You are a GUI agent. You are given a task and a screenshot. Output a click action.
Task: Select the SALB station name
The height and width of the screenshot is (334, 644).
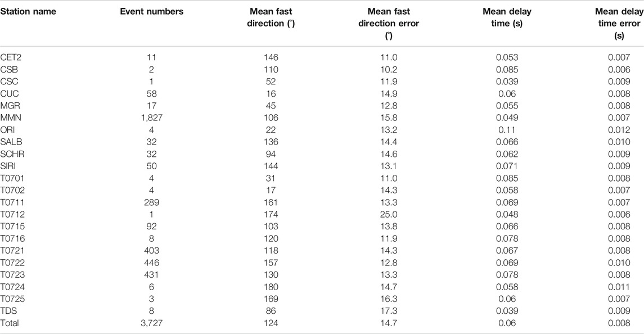11,142
